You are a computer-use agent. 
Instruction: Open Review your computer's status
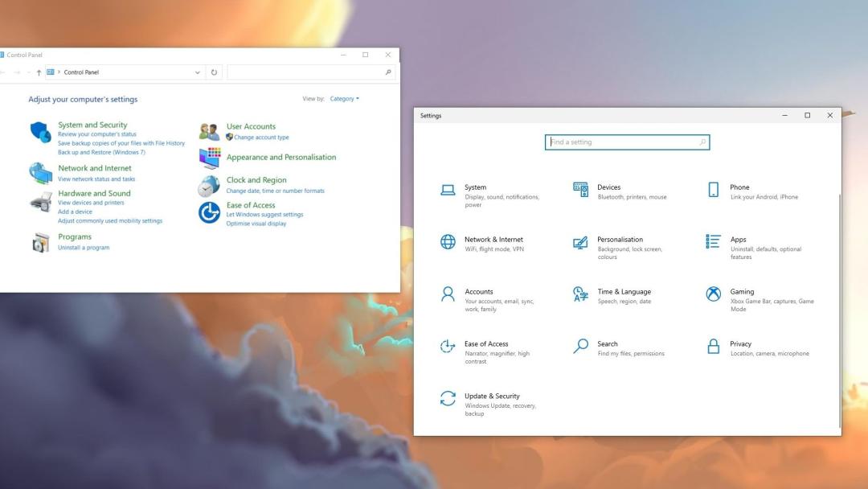tap(97, 134)
